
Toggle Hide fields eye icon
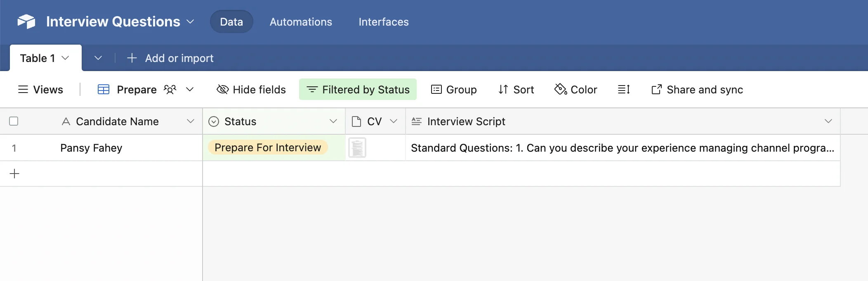tap(222, 89)
